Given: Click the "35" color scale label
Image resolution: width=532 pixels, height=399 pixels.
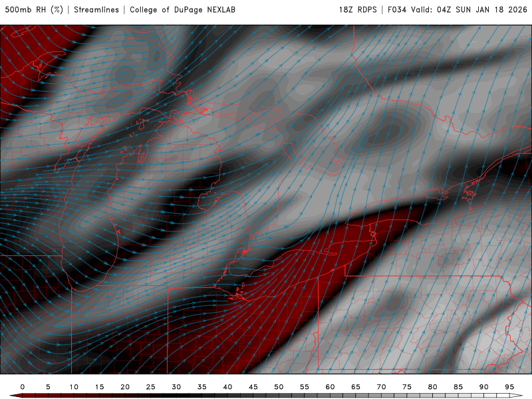Looking at the screenshot, I should 202,387.
